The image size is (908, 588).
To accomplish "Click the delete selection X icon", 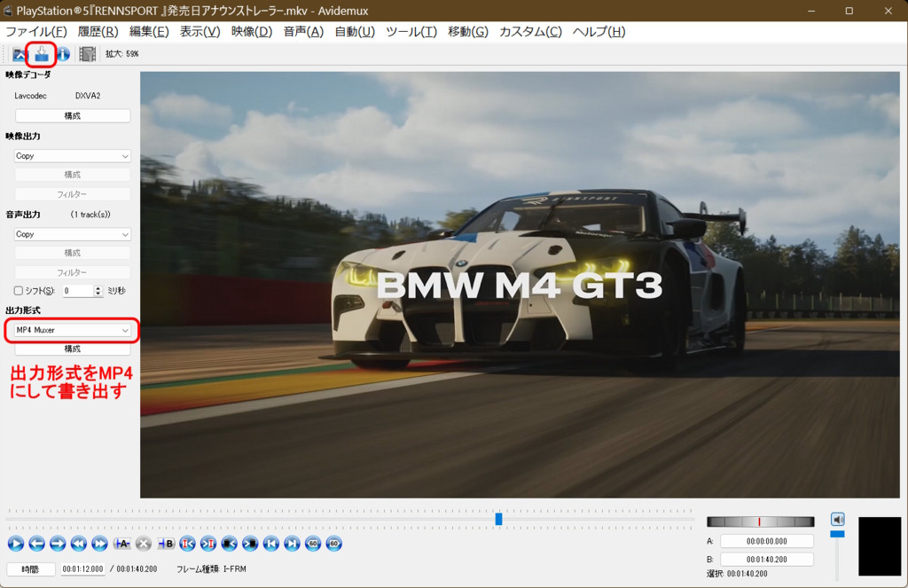I will 144,544.
